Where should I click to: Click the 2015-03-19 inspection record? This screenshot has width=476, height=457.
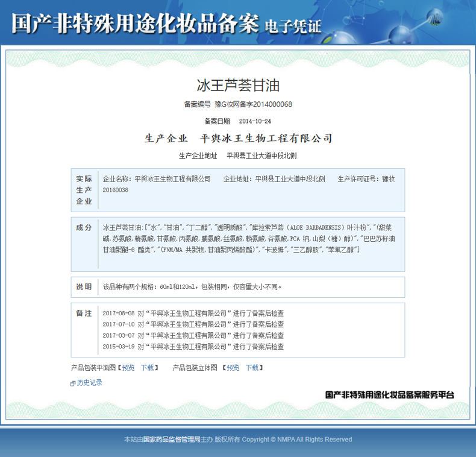tap(193, 347)
